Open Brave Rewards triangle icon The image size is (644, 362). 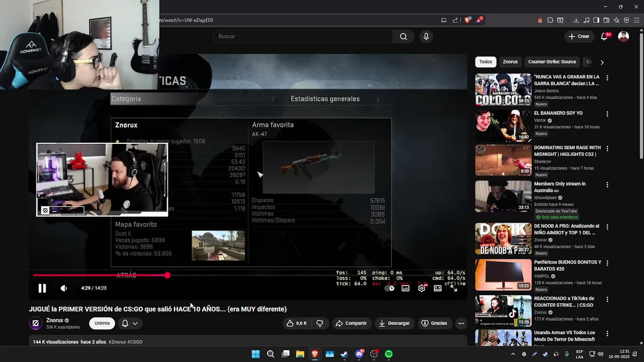point(479,20)
